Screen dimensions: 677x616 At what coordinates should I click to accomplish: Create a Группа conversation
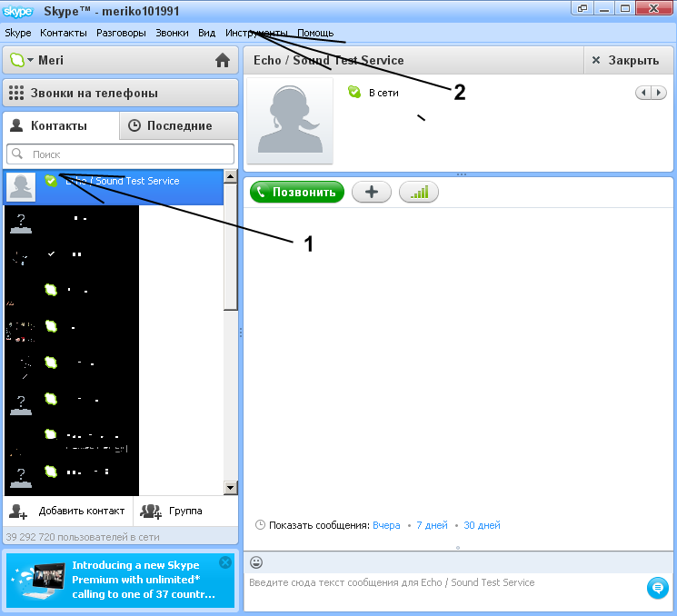[x=185, y=512]
